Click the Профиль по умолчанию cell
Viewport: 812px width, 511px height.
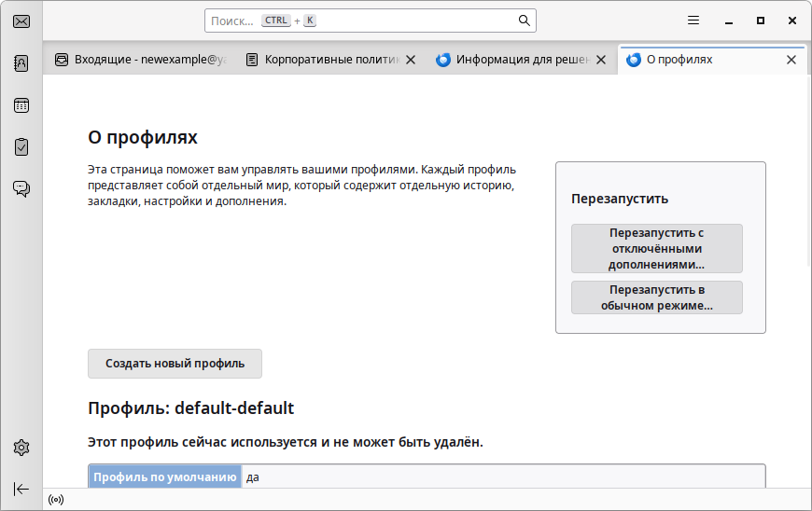pyautogui.click(x=164, y=476)
